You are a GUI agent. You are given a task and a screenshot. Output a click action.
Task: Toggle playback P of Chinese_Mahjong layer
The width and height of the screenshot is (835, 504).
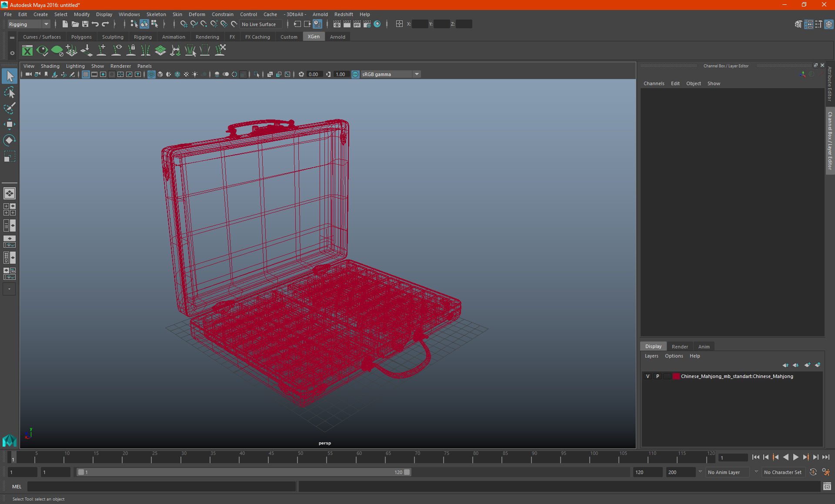pyautogui.click(x=658, y=376)
